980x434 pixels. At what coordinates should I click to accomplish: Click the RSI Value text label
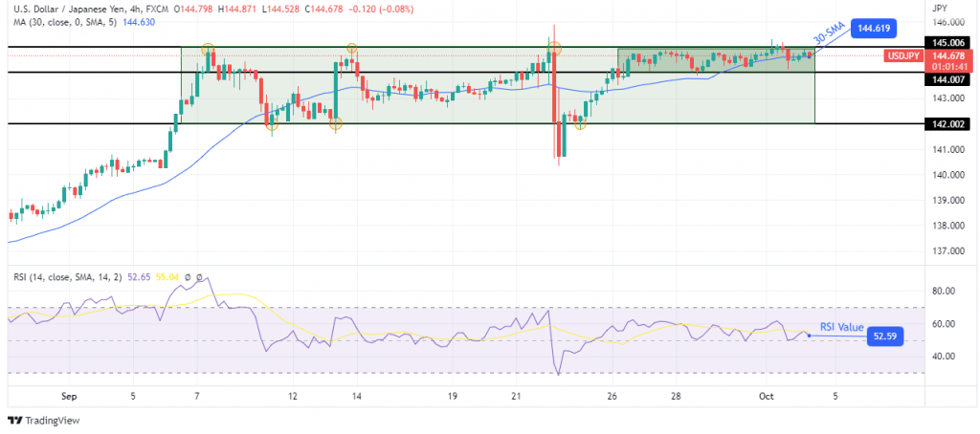point(842,327)
